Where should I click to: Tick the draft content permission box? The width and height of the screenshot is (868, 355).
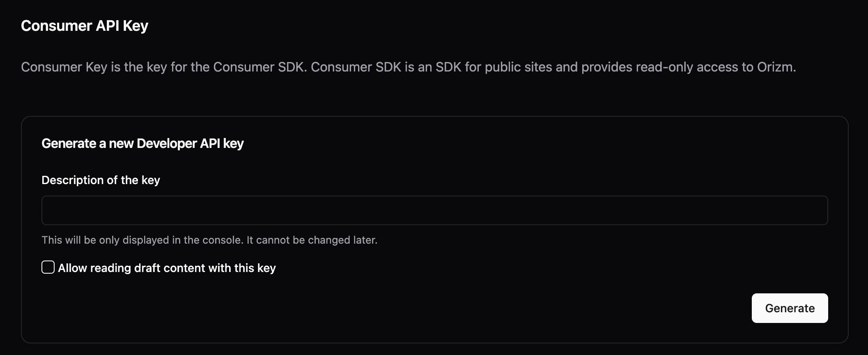click(48, 267)
